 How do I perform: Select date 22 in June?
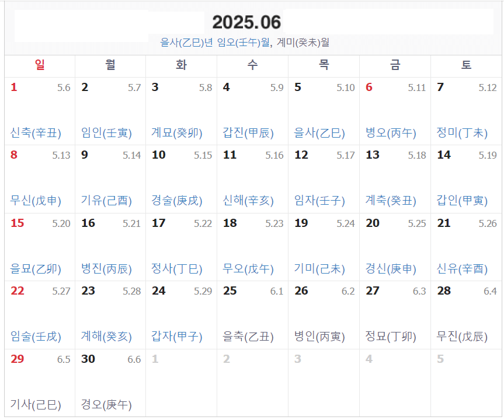click(x=18, y=291)
